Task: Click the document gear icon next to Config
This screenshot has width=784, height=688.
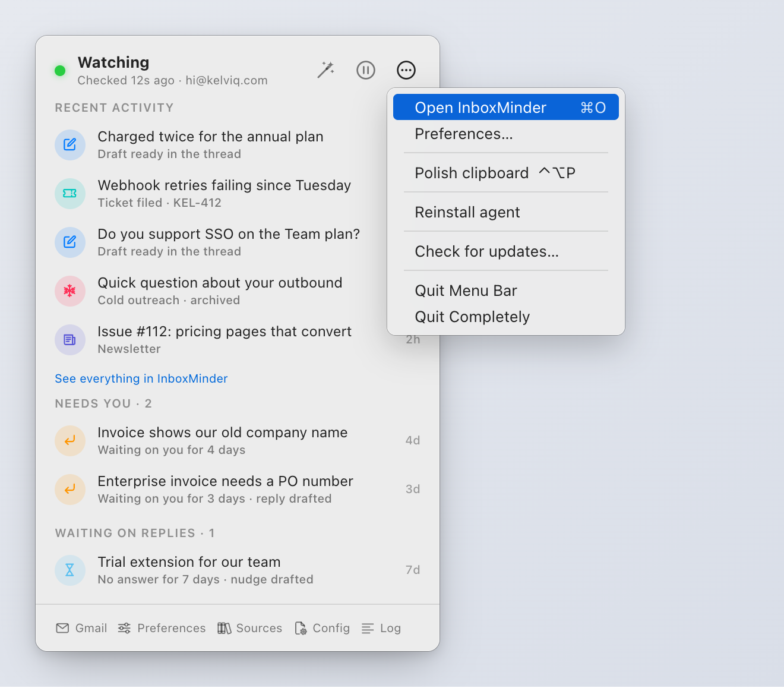Action: point(301,629)
